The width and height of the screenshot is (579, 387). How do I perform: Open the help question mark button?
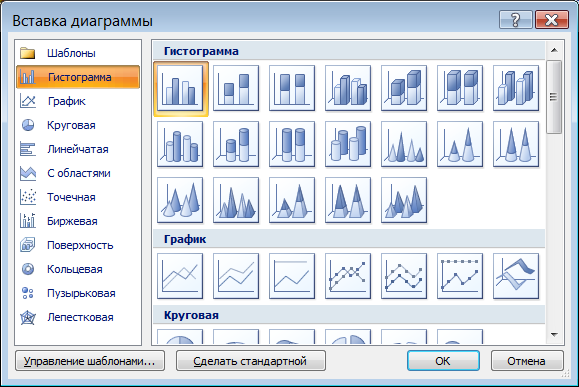(515, 20)
